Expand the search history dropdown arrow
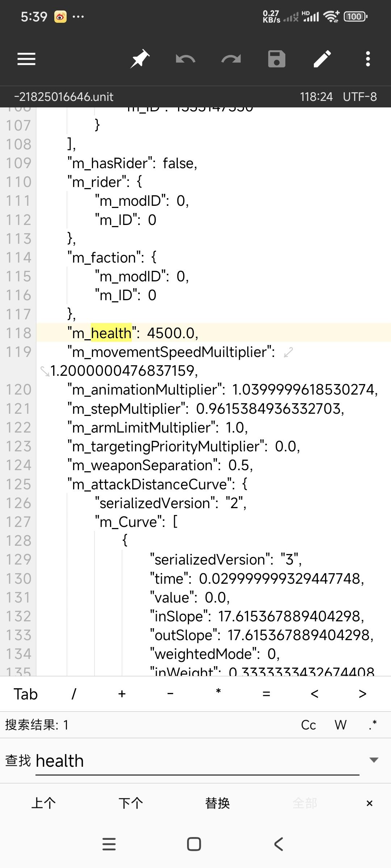Image resolution: width=391 pixels, height=868 pixels. [374, 760]
